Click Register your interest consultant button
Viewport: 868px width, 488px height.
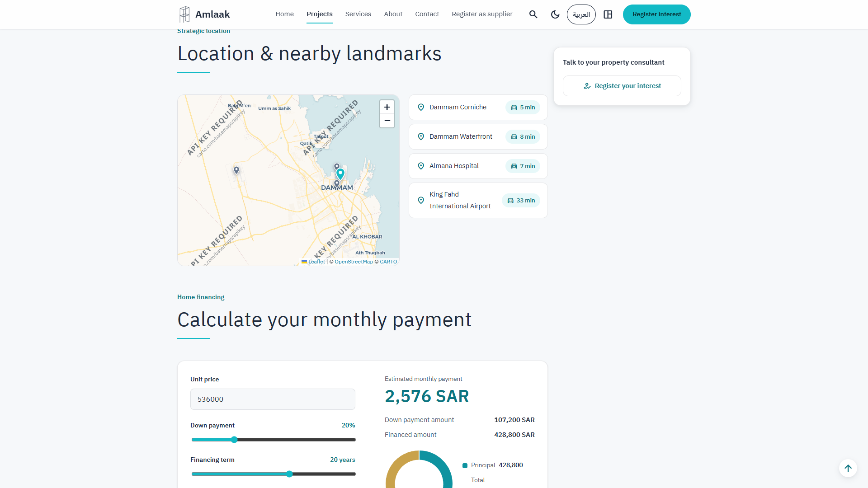point(622,86)
